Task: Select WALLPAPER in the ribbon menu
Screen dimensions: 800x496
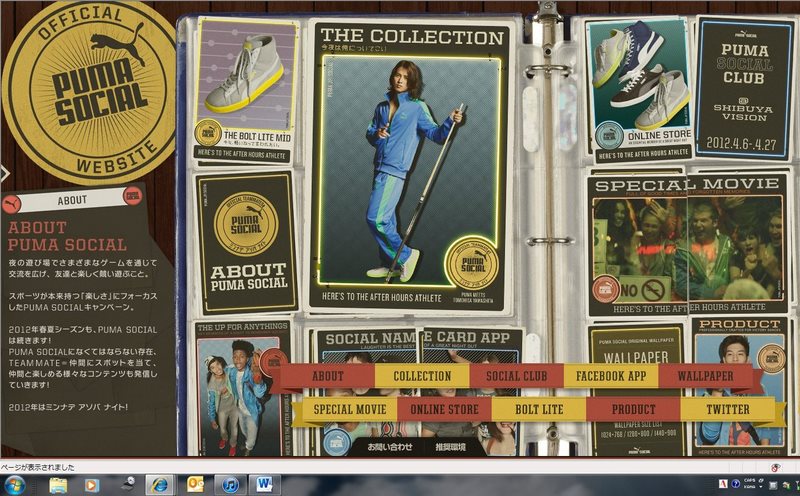Action: (706, 376)
